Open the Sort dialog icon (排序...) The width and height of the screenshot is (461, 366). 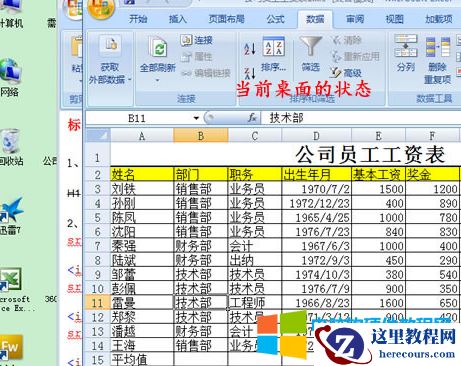tap(274, 47)
